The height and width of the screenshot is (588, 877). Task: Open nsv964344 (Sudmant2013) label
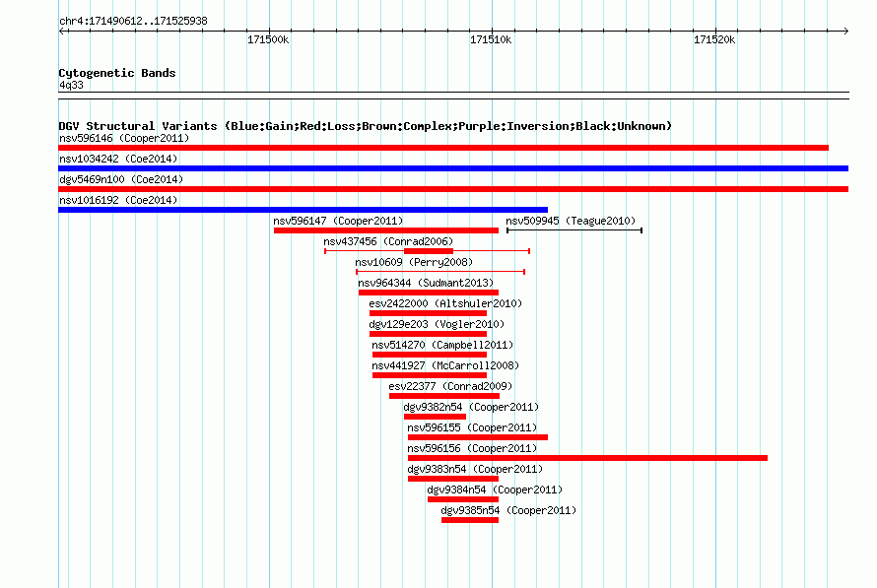(426, 283)
